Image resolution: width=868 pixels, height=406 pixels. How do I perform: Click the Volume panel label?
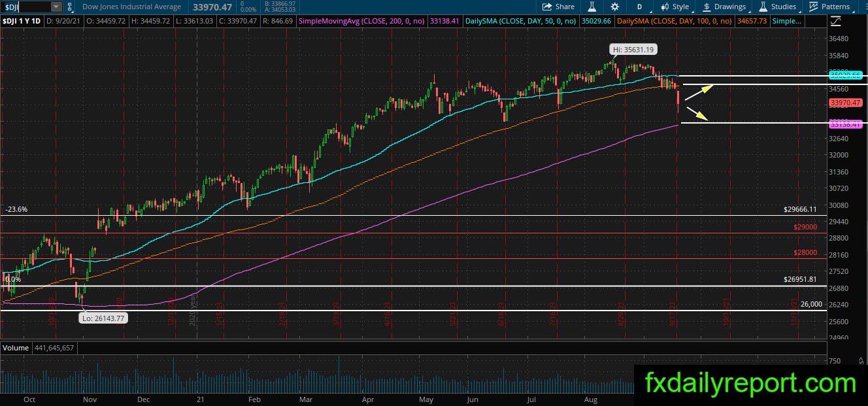16,348
